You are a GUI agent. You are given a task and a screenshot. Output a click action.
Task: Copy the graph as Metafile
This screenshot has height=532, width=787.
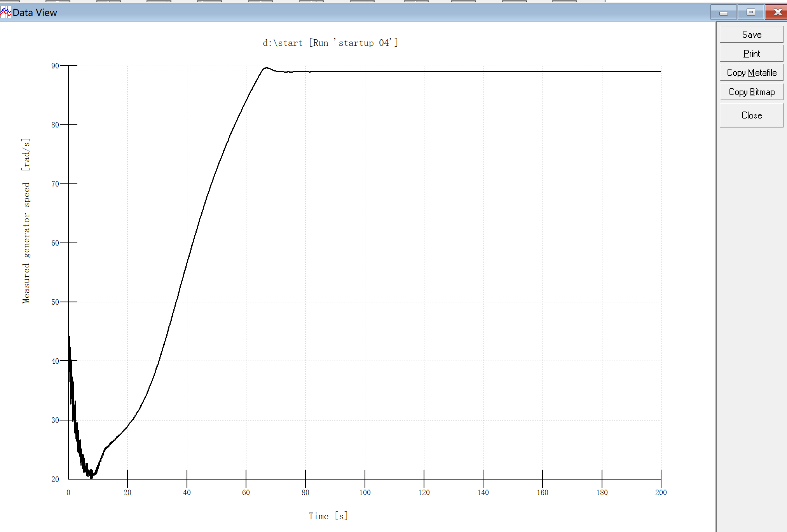[x=751, y=73]
